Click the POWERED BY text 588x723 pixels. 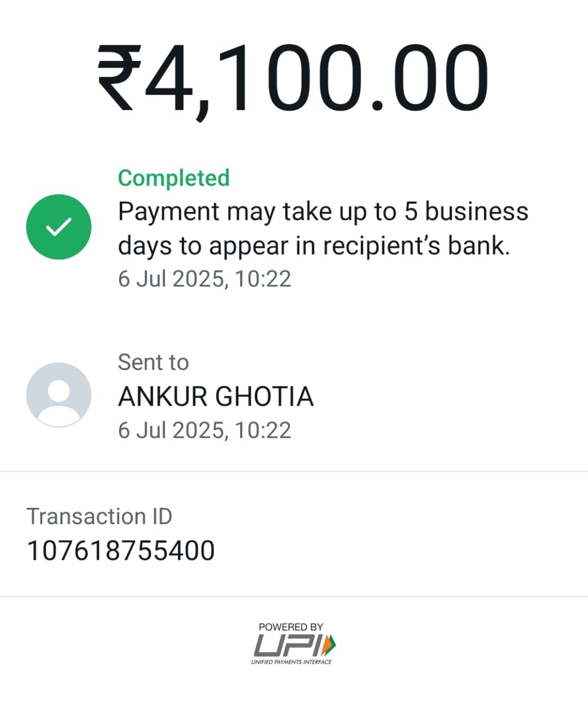(291, 627)
